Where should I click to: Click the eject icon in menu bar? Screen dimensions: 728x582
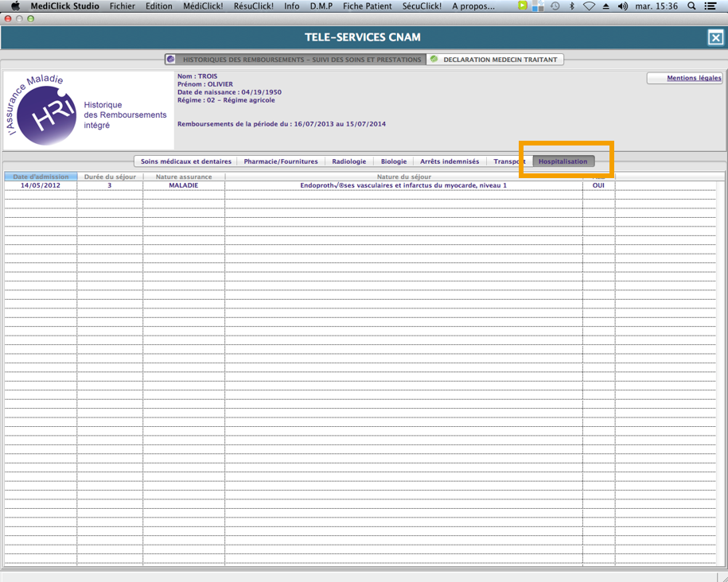(605, 6)
